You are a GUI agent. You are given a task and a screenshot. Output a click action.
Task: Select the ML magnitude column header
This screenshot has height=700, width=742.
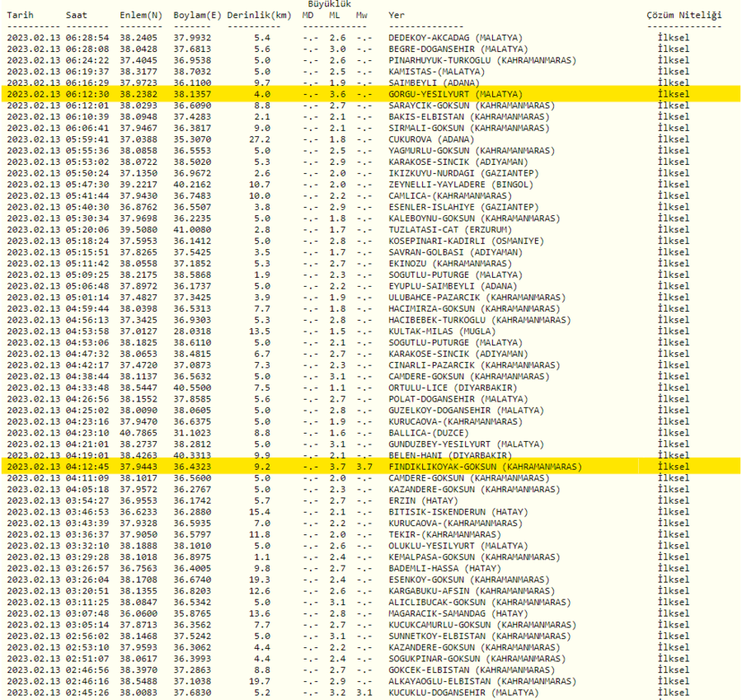tap(335, 15)
